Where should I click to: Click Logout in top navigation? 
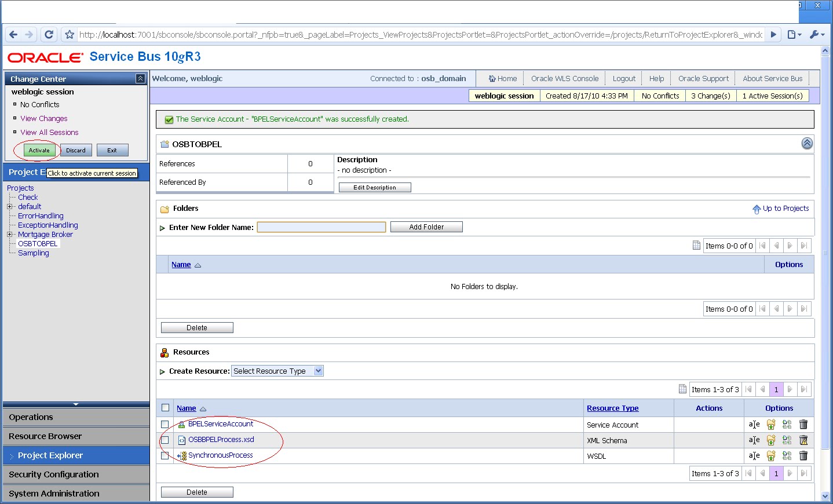point(624,78)
